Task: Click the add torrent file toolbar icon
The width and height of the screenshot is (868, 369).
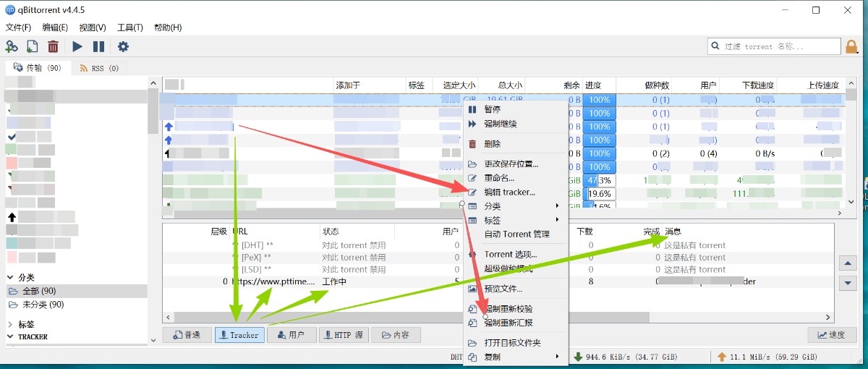Action: pyautogui.click(x=32, y=46)
